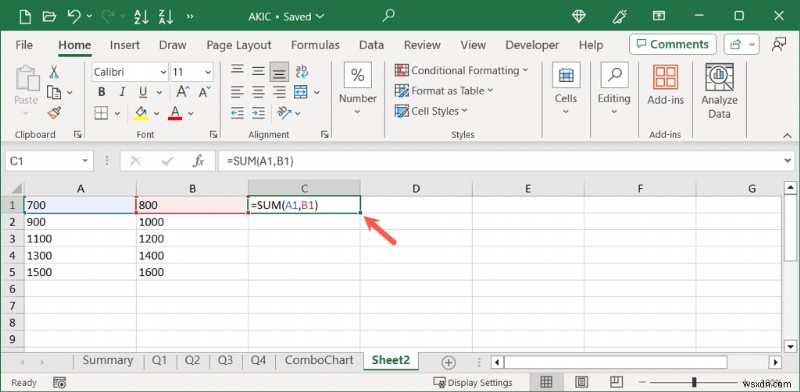Screen dimensions: 800x392
Task: Collapse the ribbon with chevron
Action: [786, 136]
